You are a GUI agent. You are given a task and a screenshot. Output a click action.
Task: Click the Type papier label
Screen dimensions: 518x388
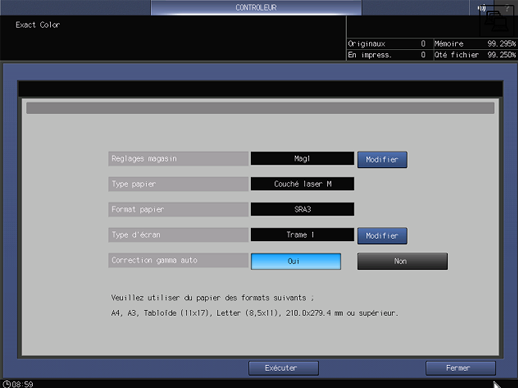178,184
